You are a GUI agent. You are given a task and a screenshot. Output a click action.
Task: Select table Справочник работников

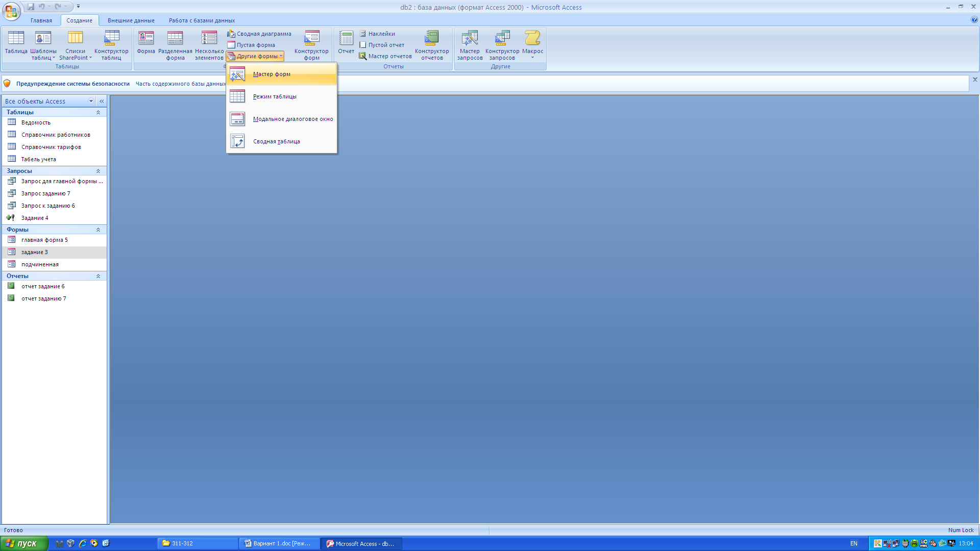point(54,135)
